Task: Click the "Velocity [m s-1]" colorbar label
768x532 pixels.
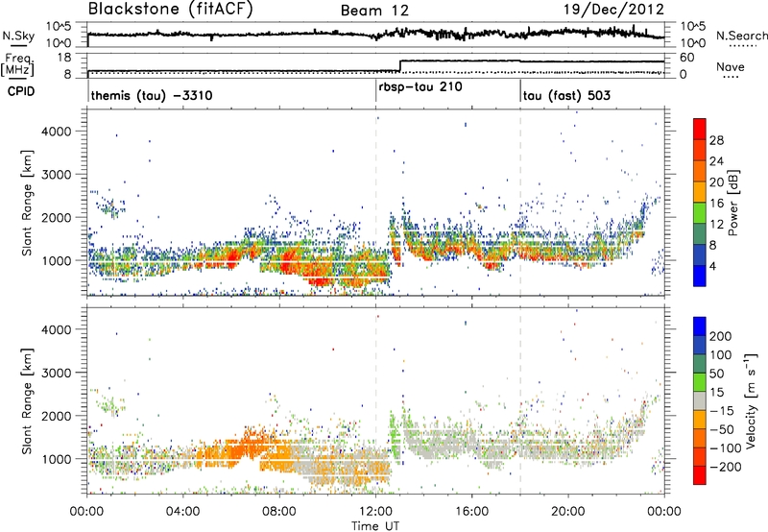Action: pos(751,400)
